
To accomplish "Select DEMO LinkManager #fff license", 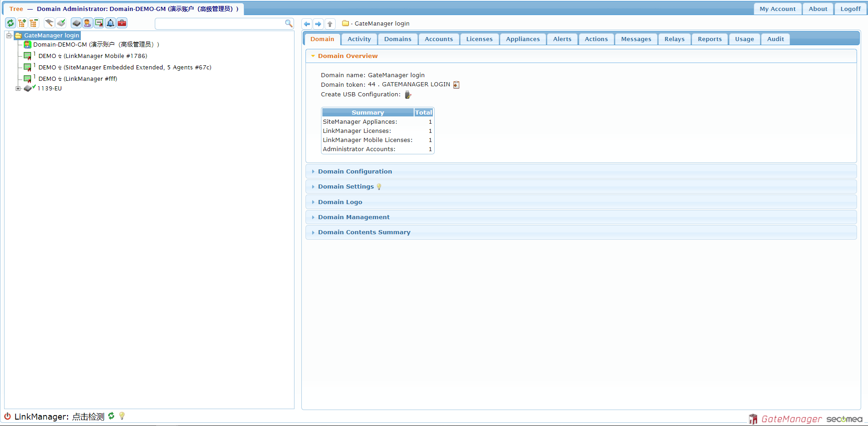I will pyautogui.click(x=78, y=79).
